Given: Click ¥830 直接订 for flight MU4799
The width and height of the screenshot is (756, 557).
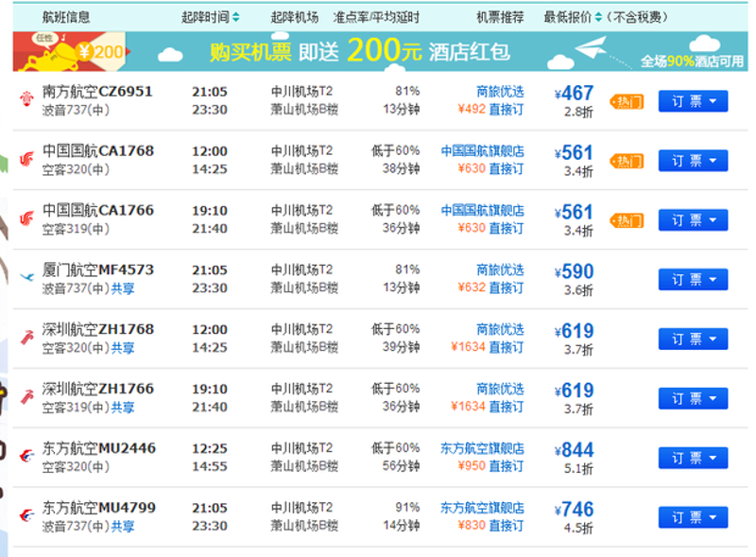Looking at the screenshot, I should (490, 526).
